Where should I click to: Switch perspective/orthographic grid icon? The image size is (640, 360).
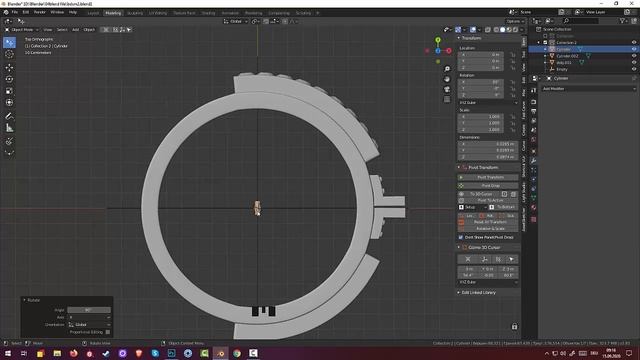tap(447, 99)
